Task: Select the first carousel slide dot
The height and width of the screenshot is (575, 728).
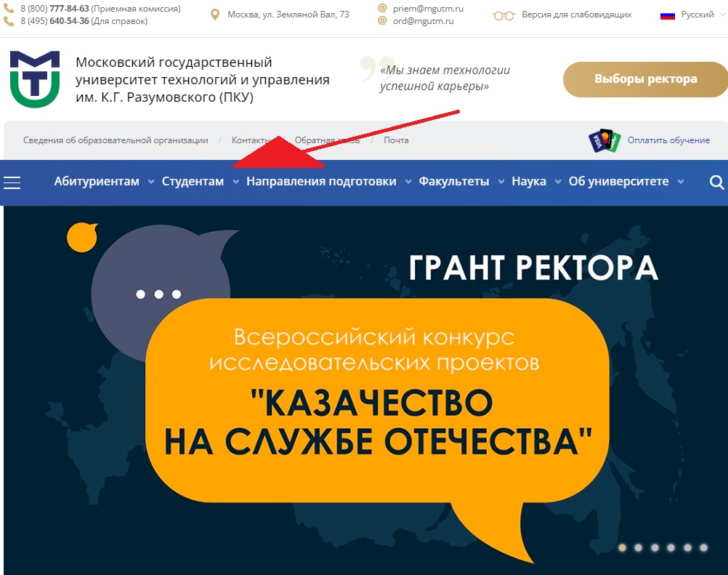Action: coord(622,547)
